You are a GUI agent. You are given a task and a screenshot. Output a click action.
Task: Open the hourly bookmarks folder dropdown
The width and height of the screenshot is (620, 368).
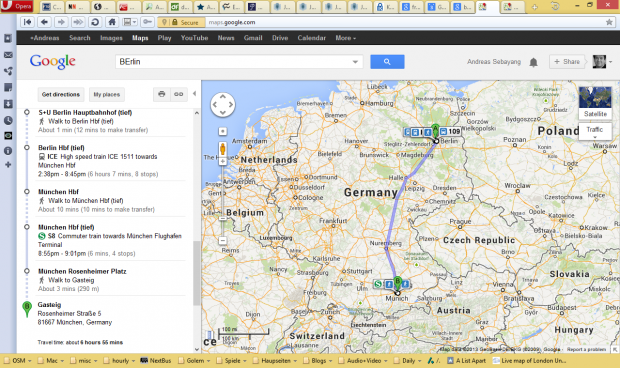pyautogui.click(x=120, y=360)
